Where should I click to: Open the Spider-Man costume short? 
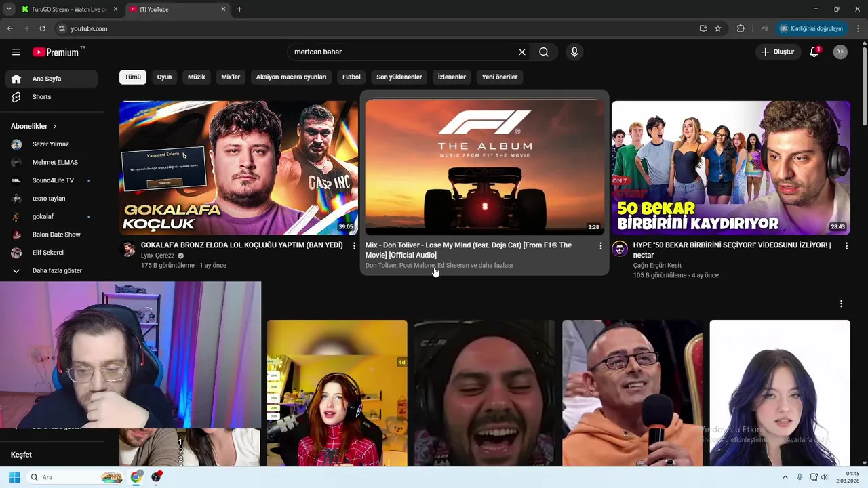click(x=337, y=393)
